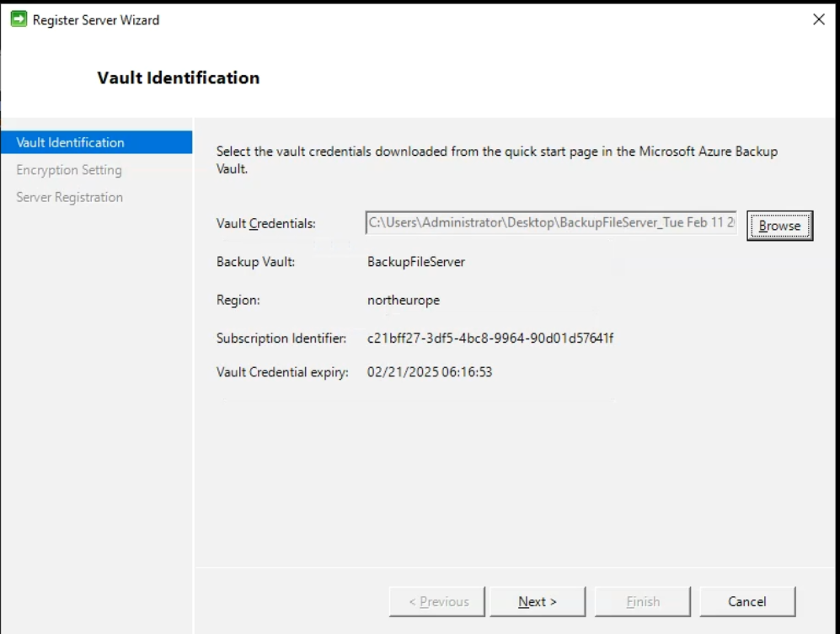The height and width of the screenshot is (634, 840).
Task: Click the Vault Identification page heading
Action: [x=179, y=77]
